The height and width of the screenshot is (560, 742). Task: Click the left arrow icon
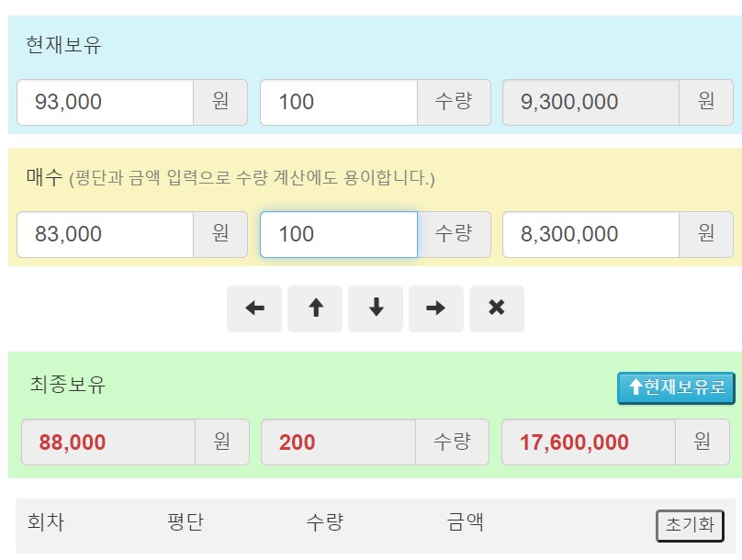[x=253, y=308]
